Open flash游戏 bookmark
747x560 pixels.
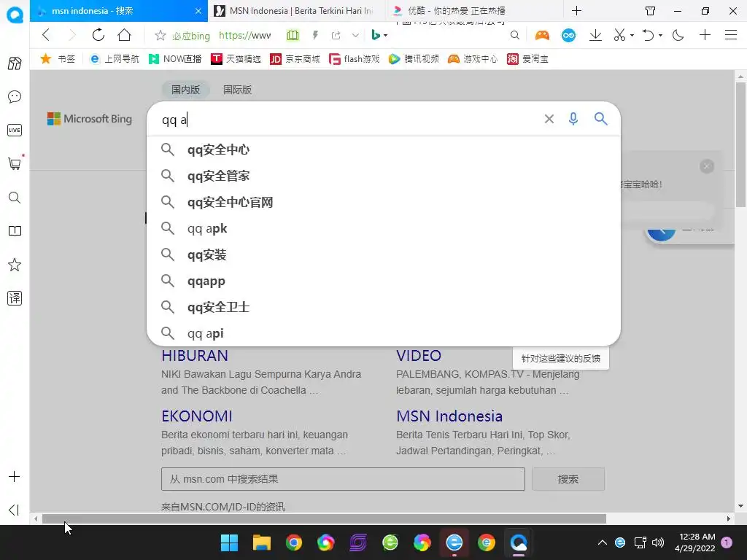[x=355, y=58]
